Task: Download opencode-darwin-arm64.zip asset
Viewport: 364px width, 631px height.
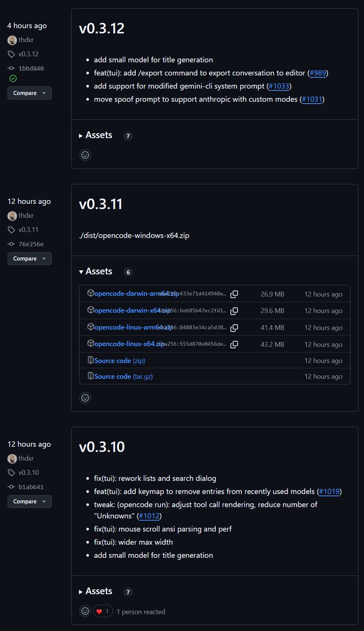Action: click(136, 294)
